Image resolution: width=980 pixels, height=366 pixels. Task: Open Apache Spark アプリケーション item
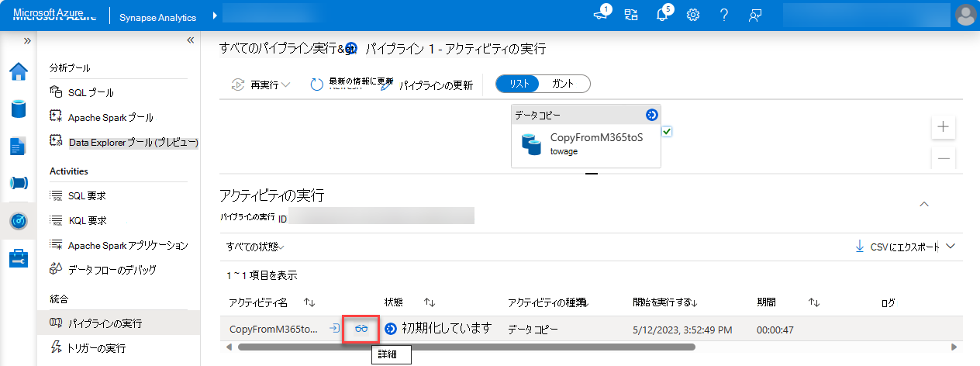[128, 245]
